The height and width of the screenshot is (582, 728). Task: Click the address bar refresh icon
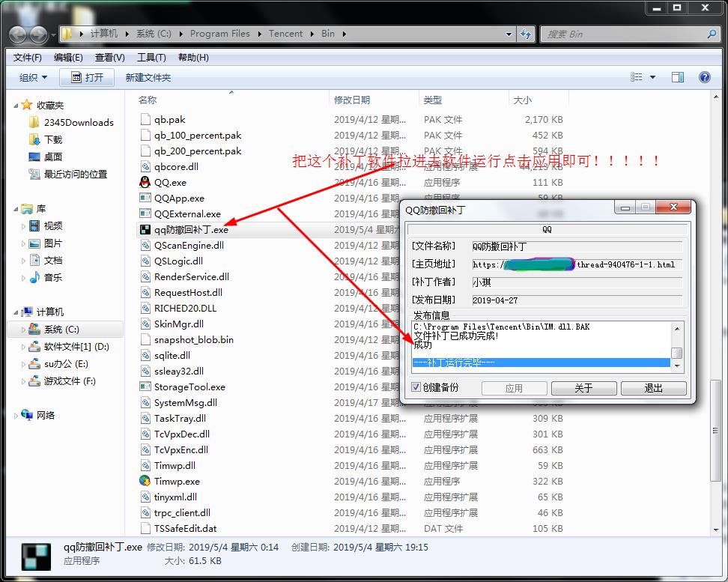click(x=526, y=34)
